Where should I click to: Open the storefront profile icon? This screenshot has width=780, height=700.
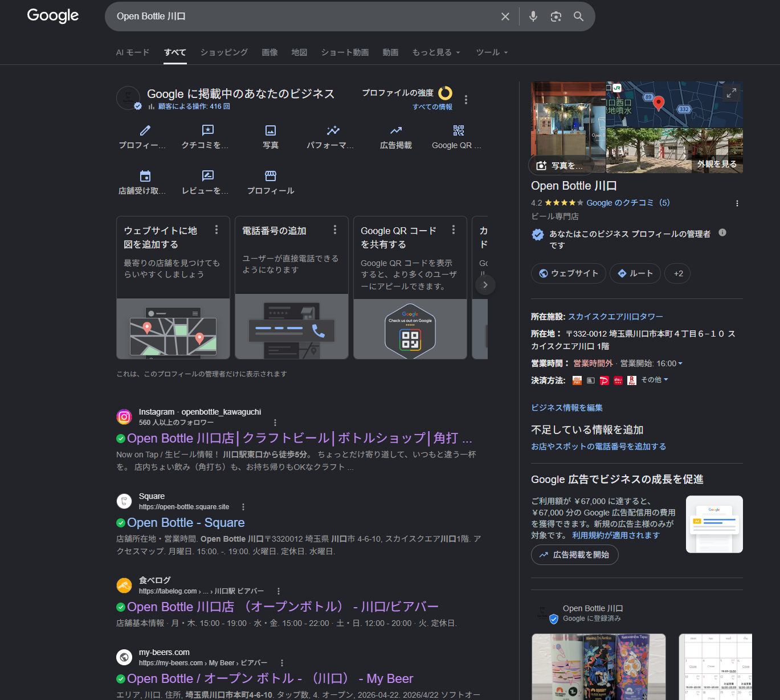point(271,176)
